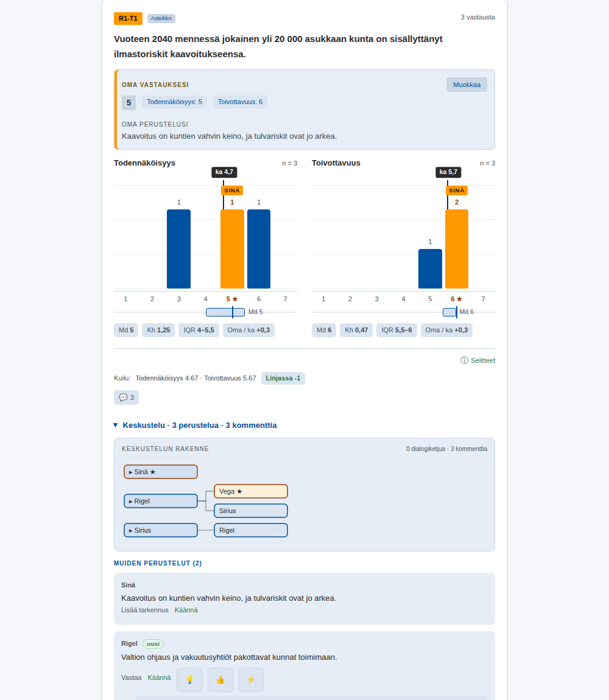Viewport: 609px width, 700px height.
Task: Click Vastaa to reply to Rigel
Action: (132, 677)
